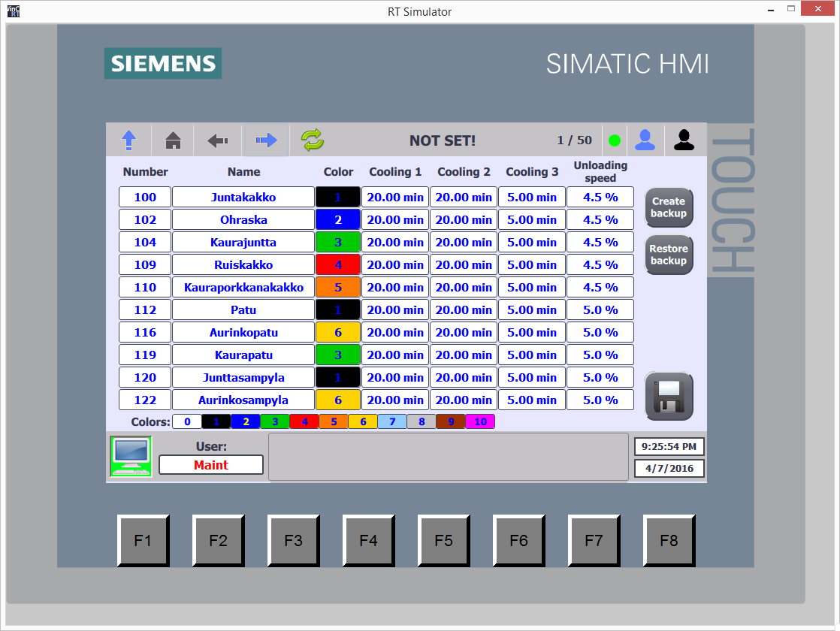Click the Maint user field
This screenshot has height=631, width=840.
click(x=211, y=465)
